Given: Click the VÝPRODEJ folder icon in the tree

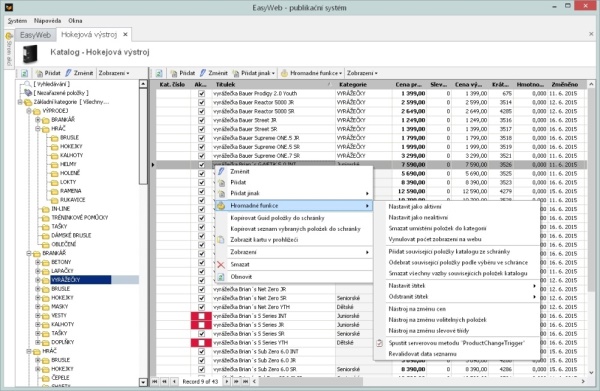Looking at the screenshot, I should pos(37,111).
